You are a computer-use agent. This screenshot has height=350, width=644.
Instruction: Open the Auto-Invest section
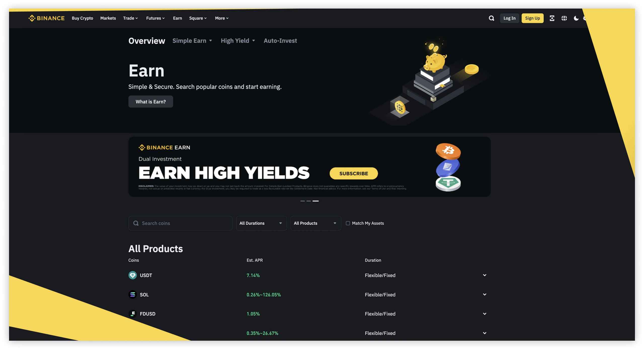pos(280,41)
